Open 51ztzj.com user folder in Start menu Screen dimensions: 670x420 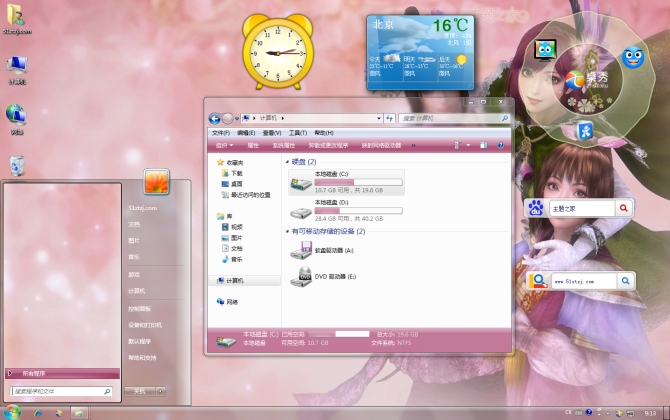click(142, 208)
